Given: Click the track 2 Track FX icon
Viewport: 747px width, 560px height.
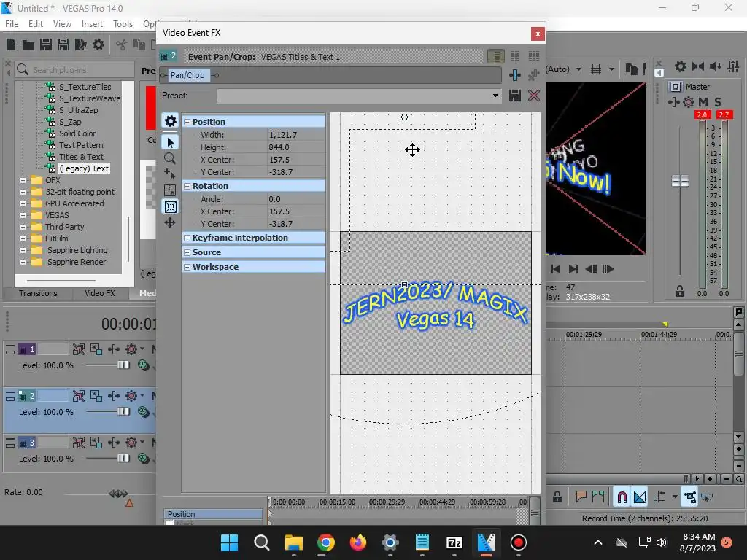Looking at the screenshot, I should click(x=113, y=396).
